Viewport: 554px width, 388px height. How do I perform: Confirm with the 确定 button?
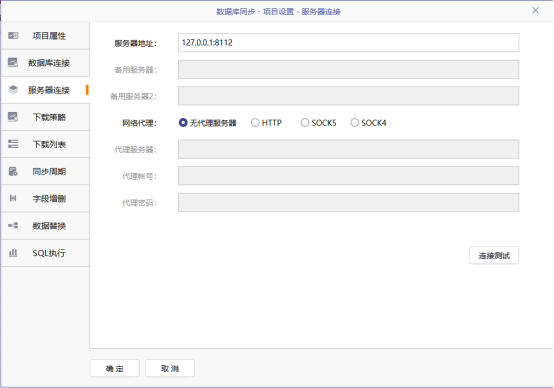114,368
